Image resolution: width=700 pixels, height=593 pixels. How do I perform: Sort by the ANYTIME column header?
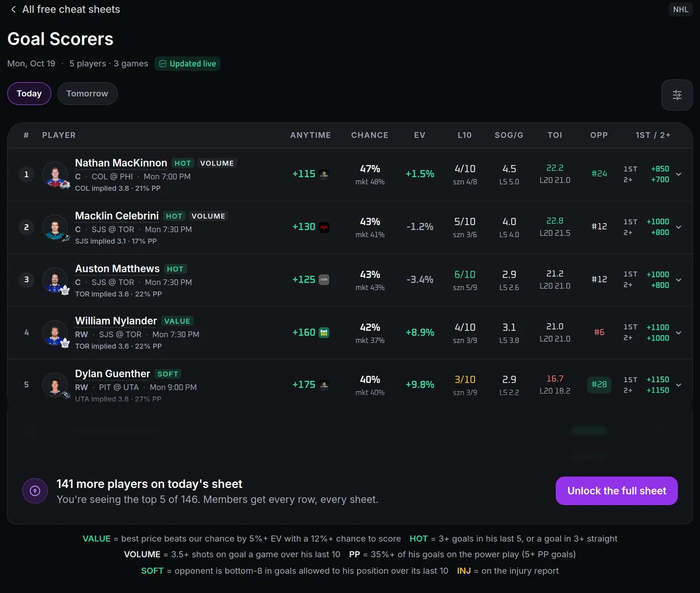tap(310, 135)
